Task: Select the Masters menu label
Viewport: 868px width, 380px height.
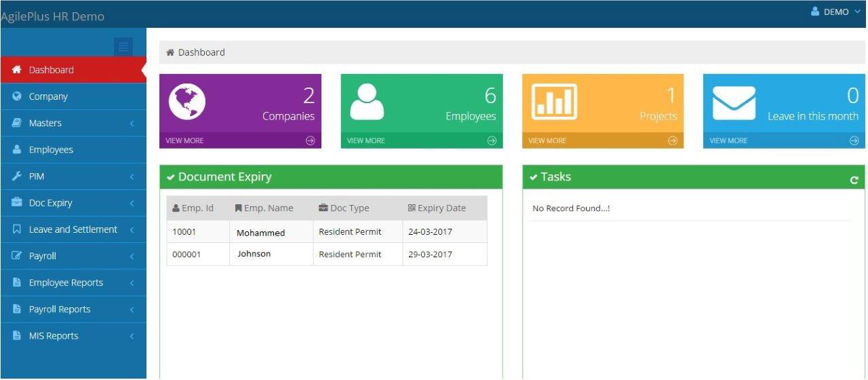Action: click(45, 123)
